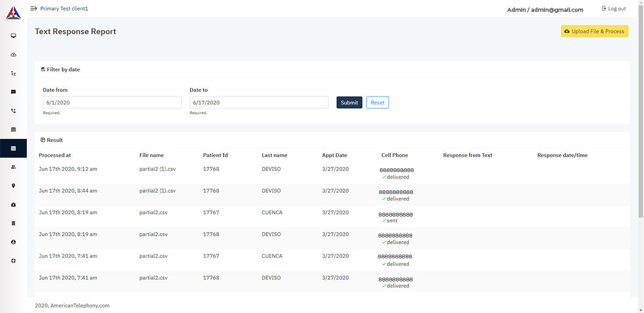Focus the Date to input field
Image resolution: width=644 pixels, height=313 pixels.
pyautogui.click(x=259, y=102)
